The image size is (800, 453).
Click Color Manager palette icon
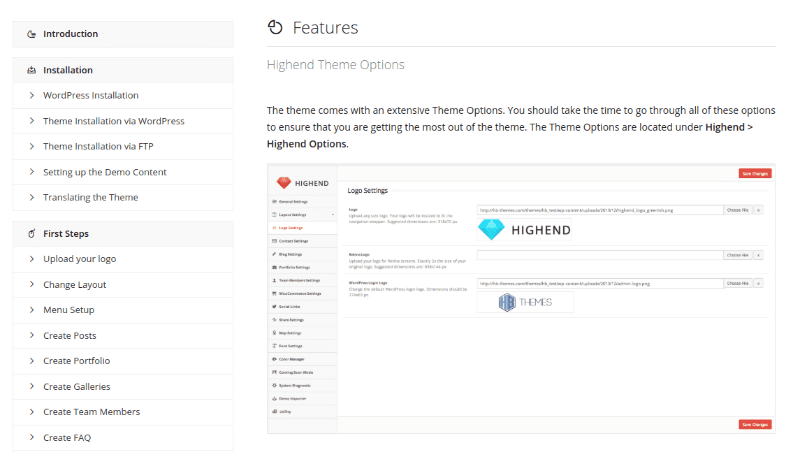tap(274, 359)
